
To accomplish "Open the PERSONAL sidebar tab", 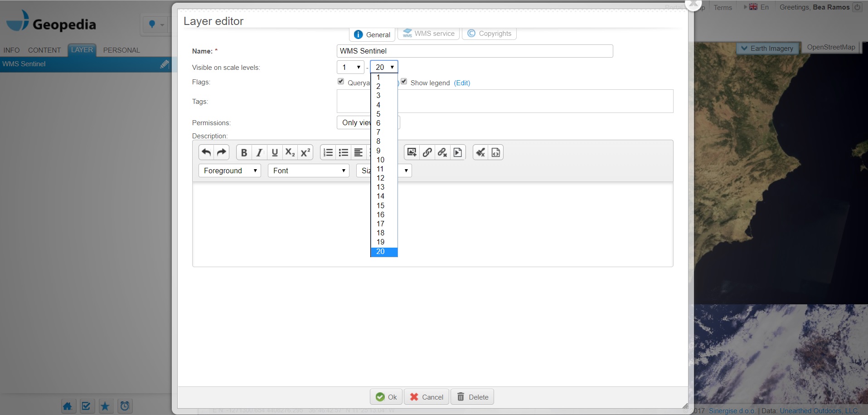I will click(121, 50).
